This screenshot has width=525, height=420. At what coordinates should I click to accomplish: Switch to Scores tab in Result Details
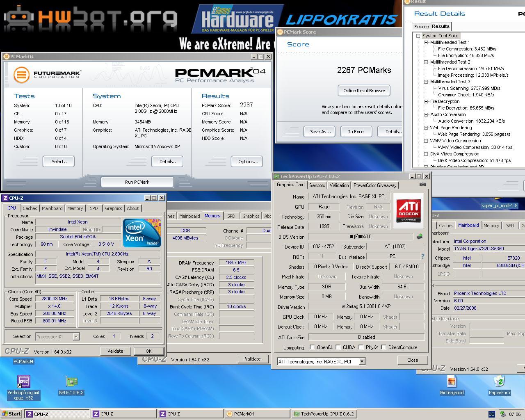421,27
